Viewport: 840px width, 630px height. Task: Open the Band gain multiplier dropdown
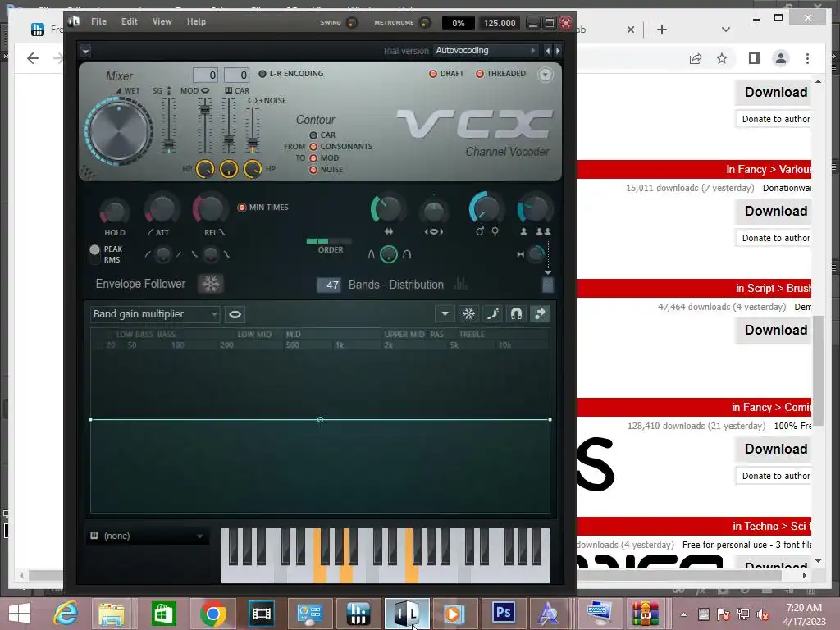click(x=155, y=314)
